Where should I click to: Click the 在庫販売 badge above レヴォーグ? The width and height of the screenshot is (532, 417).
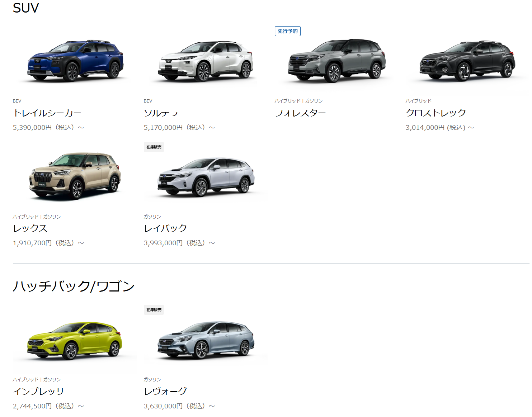154,310
